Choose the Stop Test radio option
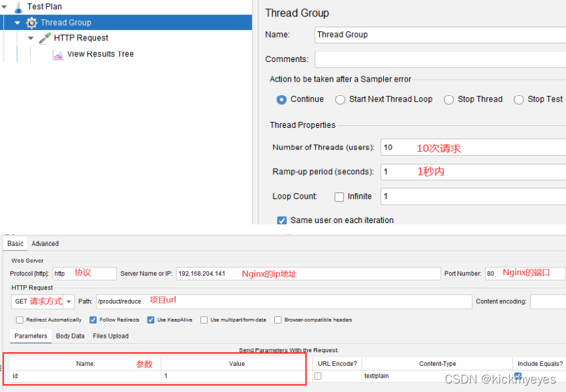The width and height of the screenshot is (566, 392). [519, 100]
